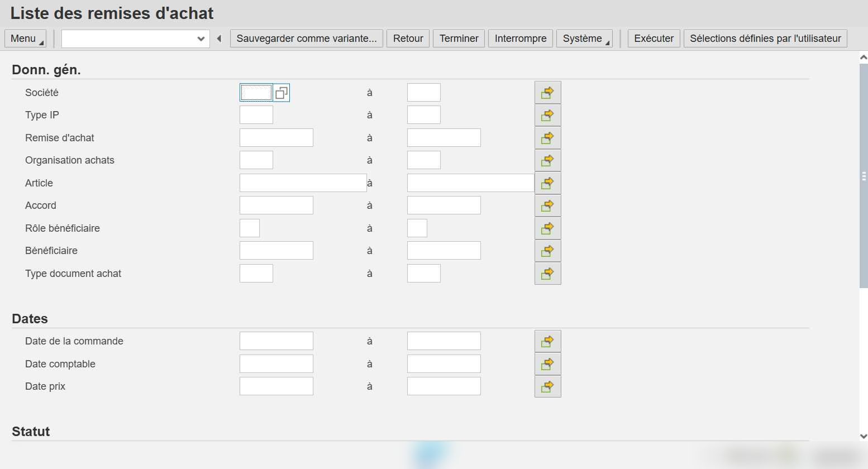Open multiple selection for Date prix

pos(547,386)
